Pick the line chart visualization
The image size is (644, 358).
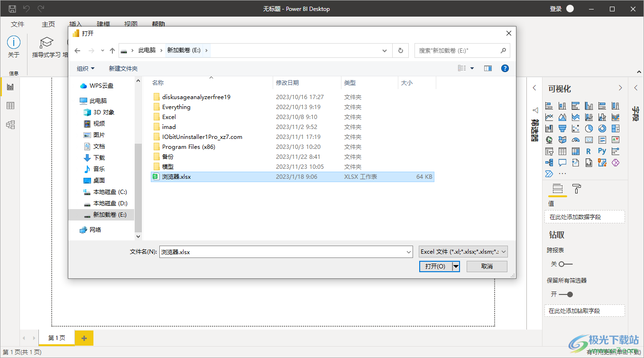(549, 117)
